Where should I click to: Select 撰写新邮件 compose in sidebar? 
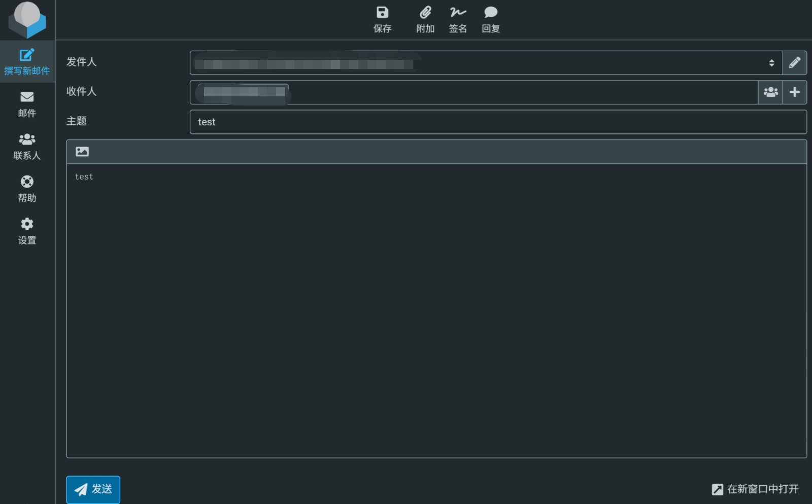(x=27, y=62)
